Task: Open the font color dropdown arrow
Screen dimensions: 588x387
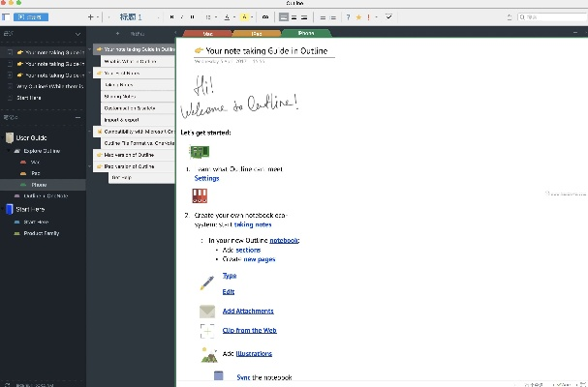Action: [x=234, y=17]
